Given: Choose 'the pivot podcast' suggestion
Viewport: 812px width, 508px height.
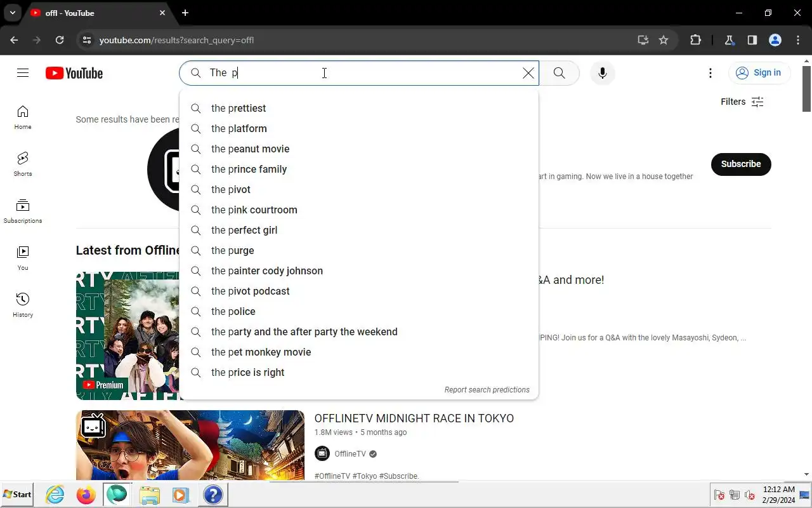Looking at the screenshot, I should click(359, 291).
